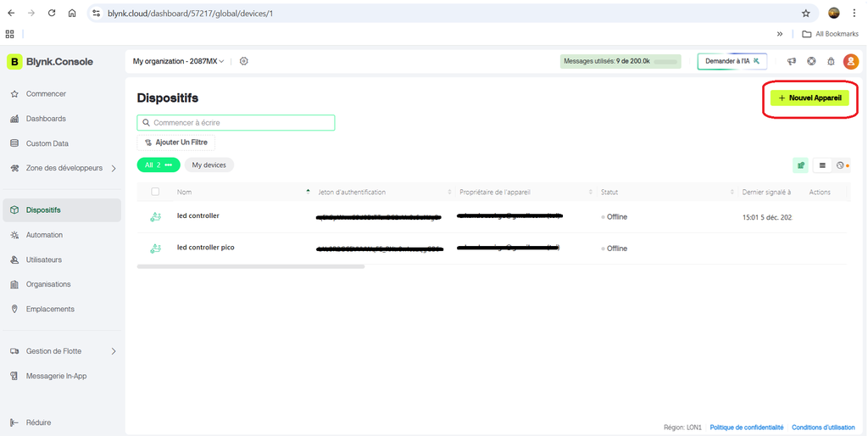Open the user profile avatar
Image resolution: width=868 pixels, height=436 pixels.
tap(851, 61)
